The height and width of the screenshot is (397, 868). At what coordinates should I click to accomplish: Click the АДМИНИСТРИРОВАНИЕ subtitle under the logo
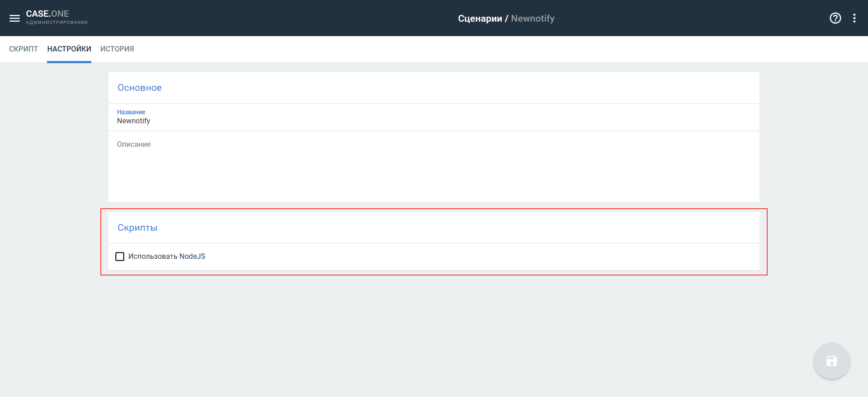coord(57,23)
